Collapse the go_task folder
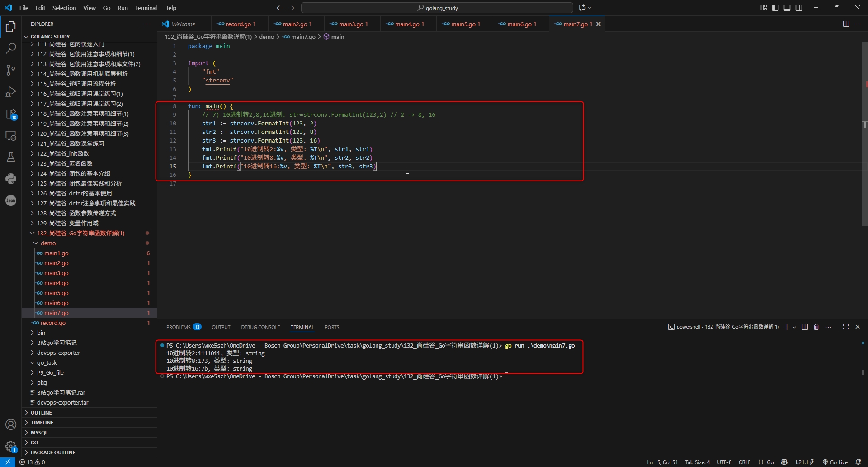 coord(89,362)
